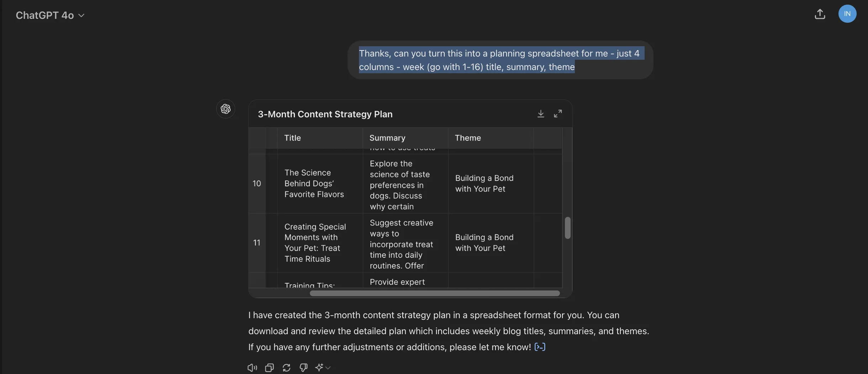This screenshot has width=868, height=374.
Task: Click the Read Aloud speaker icon
Action: click(x=252, y=368)
